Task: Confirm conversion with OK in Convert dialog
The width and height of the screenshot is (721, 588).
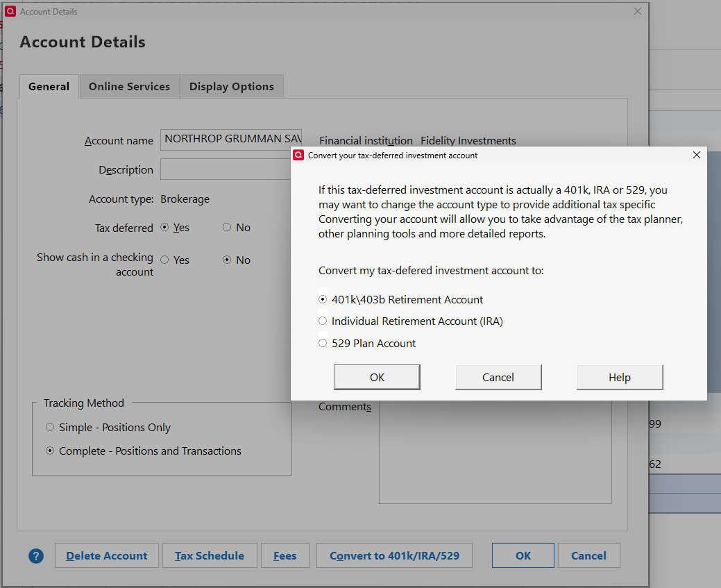Action: (x=377, y=377)
